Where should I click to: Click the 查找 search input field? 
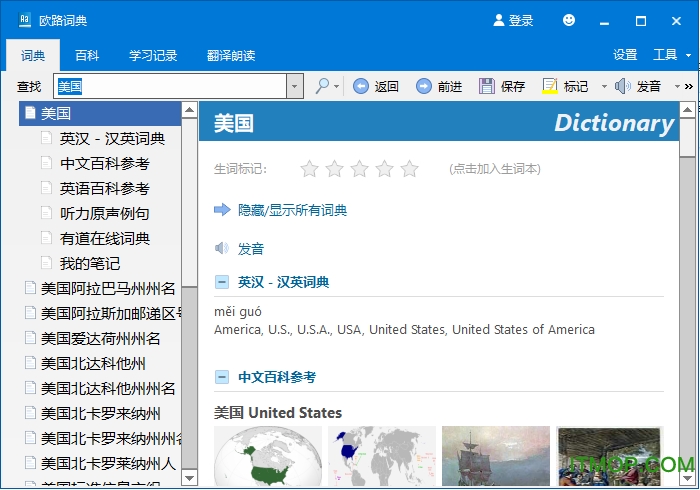pyautogui.click(x=171, y=86)
